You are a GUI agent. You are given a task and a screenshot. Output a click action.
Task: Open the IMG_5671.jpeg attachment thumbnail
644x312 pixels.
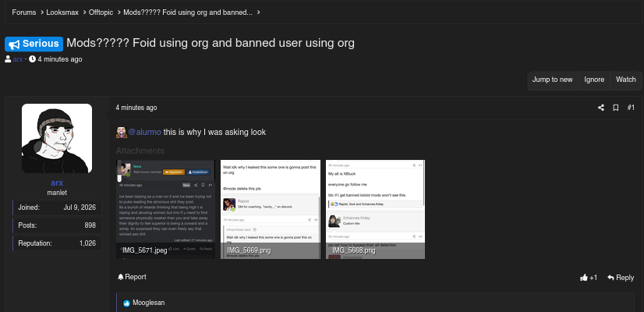point(165,209)
